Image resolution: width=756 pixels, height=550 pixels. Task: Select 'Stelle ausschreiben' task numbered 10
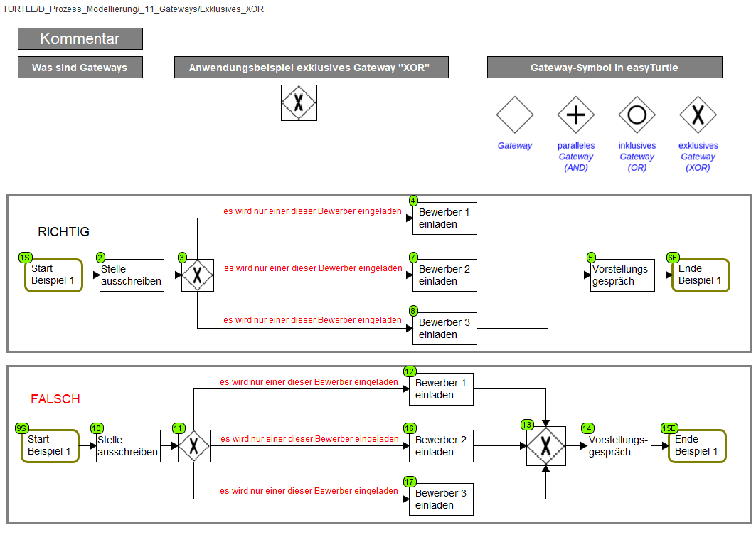[128, 446]
